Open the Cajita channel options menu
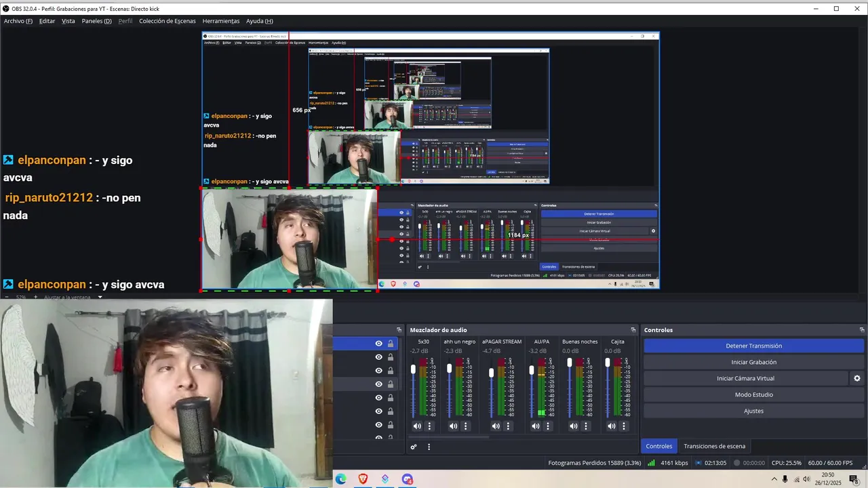 coord(624,426)
